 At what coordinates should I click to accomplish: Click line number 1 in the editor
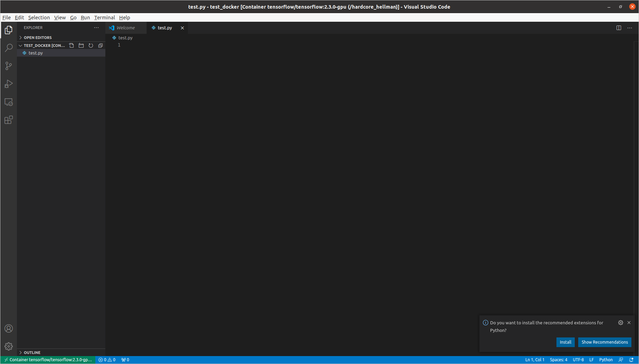tap(119, 45)
